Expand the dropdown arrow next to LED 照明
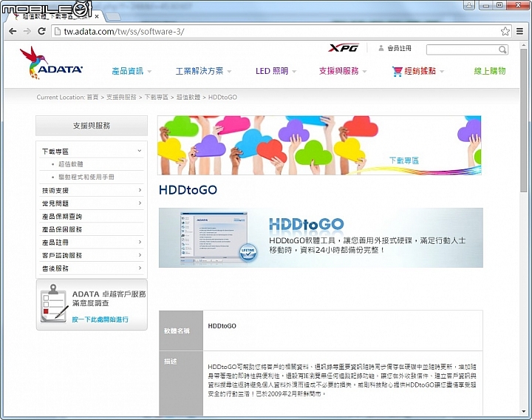 [x=294, y=72]
